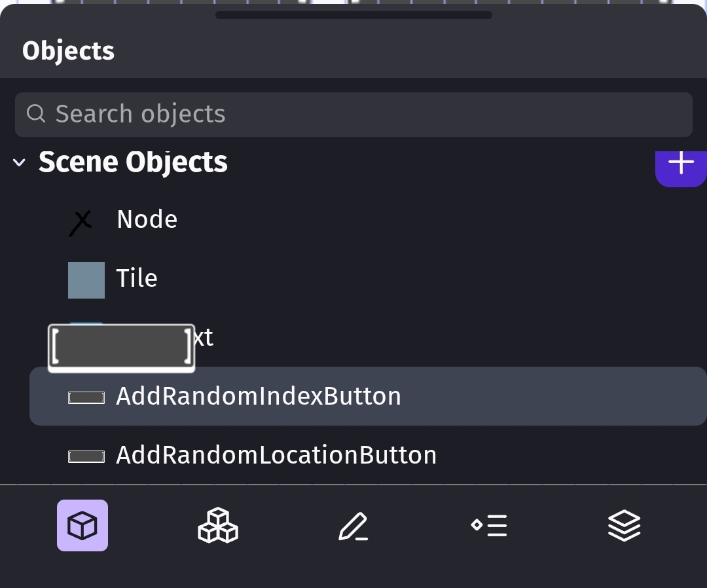The image size is (707, 588).
Task: Click the Scene Objects folder heading
Action: click(x=133, y=162)
